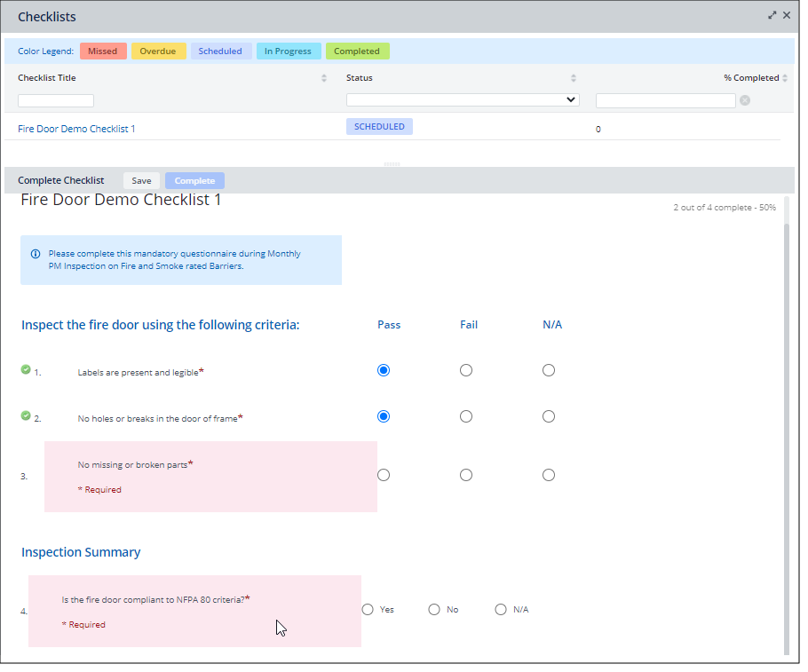Select Yes for NFPA 80 compliance question

click(x=368, y=609)
